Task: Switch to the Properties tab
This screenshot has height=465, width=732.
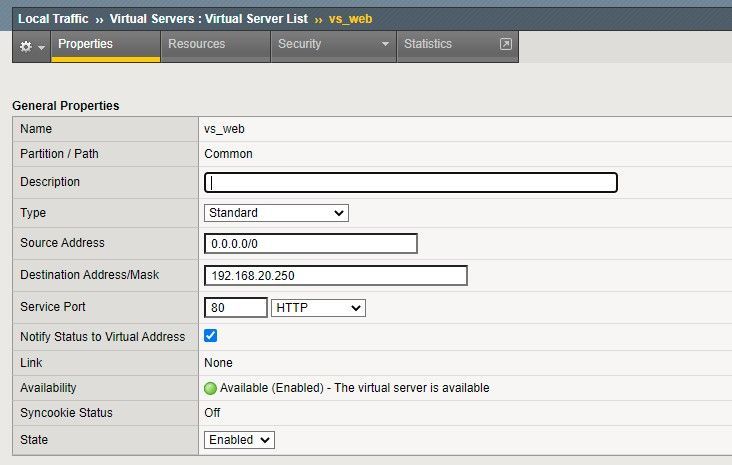Action: click(x=85, y=44)
